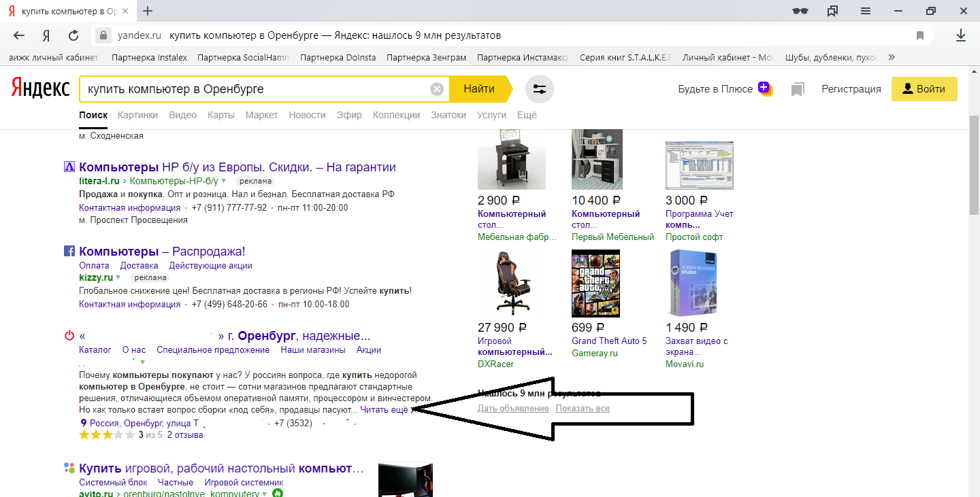Go back with the browser back arrow
The height and width of the screenshot is (497, 980).
19,35
